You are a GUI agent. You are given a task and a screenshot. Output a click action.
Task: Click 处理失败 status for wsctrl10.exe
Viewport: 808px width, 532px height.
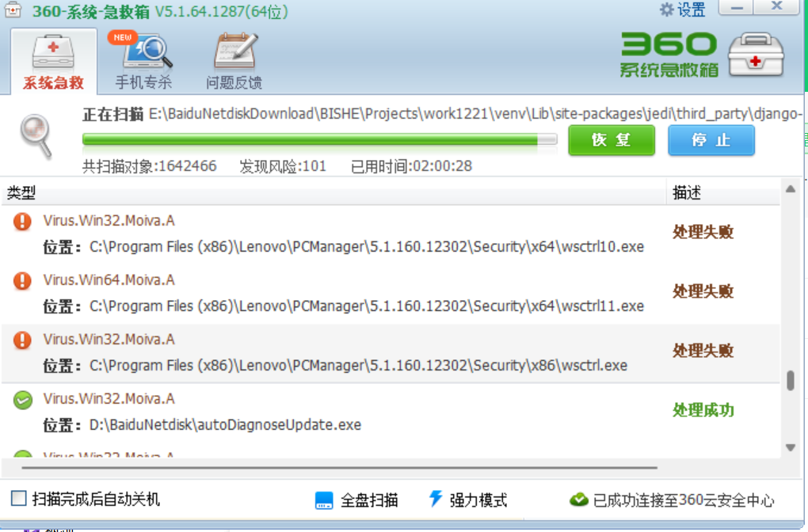click(x=703, y=232)
